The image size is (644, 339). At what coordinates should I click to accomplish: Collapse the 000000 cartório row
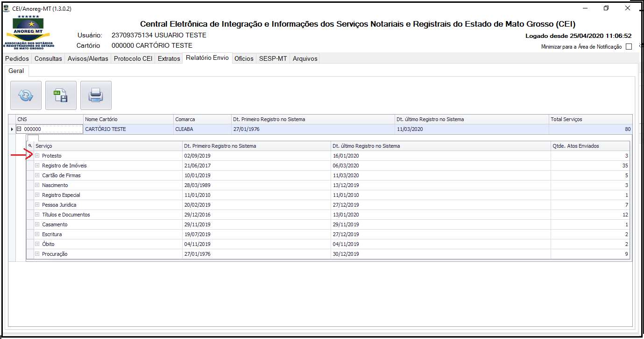[x=19, y=129]
